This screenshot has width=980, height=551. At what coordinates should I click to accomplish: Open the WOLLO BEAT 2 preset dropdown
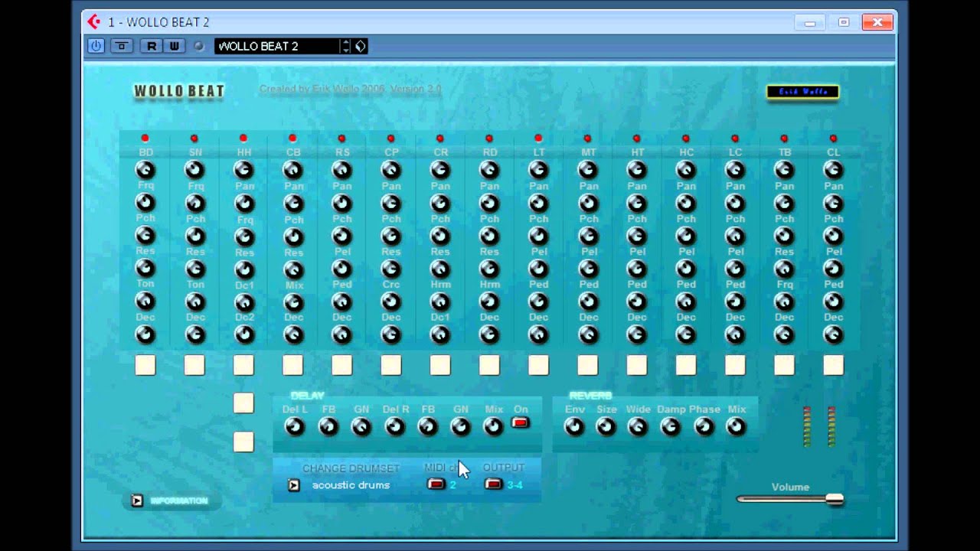[276, 46]
